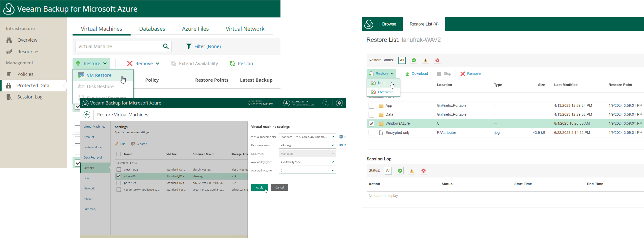Click Rescan in the toolbar
The height and width of the screenshot is (238, 644).
[x=241, y=63]
